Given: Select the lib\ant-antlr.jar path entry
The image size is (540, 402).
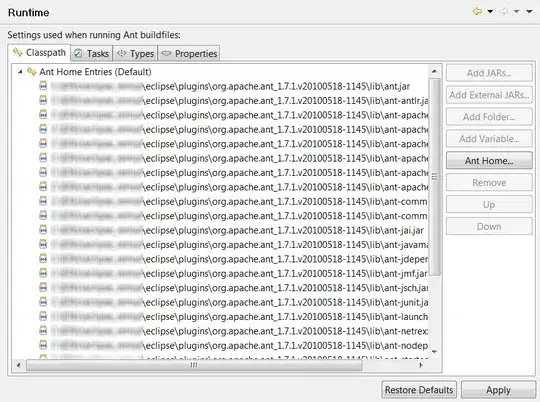Looking at the screenshot, I should coord(239,101).
